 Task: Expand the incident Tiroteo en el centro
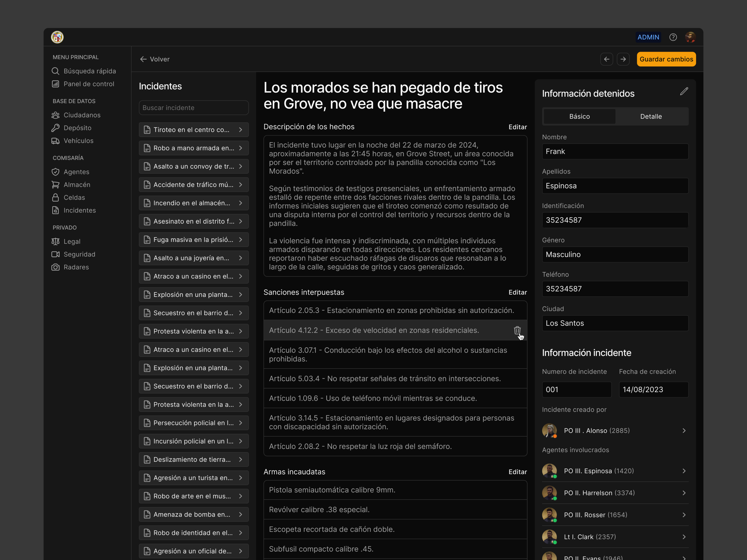(x=194, y=130)
